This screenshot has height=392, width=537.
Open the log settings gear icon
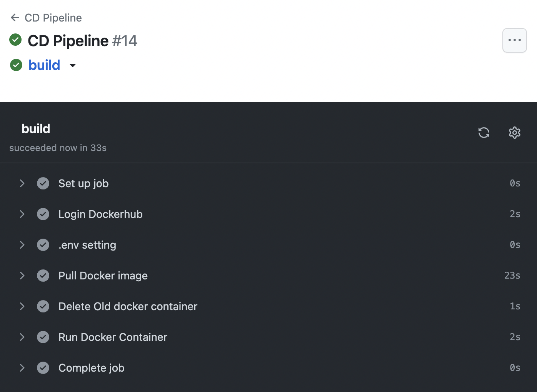coord(515,133)
